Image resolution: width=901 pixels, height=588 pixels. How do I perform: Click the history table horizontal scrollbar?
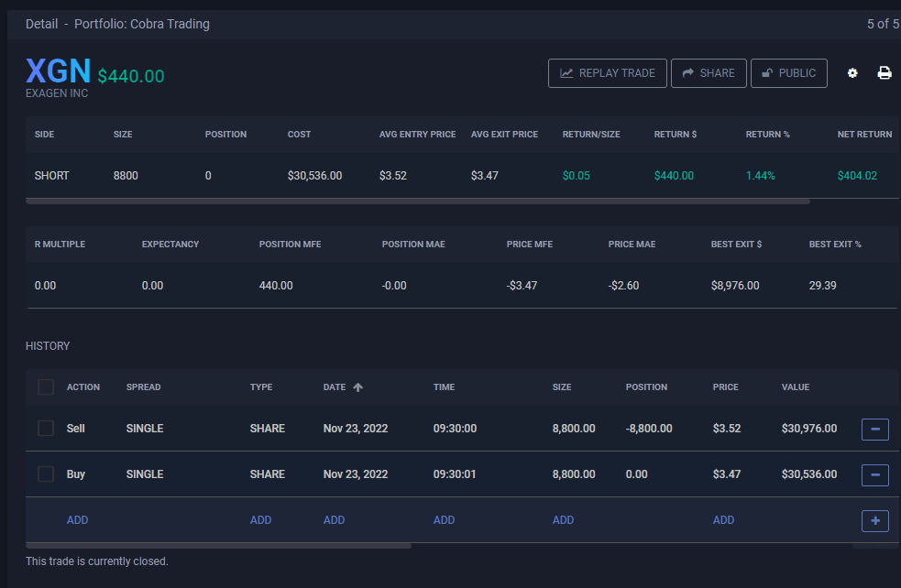pyautogui.click(x=218, y=546)
